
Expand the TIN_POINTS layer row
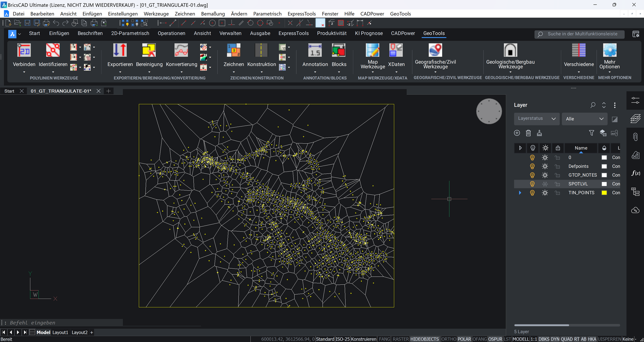tap(520, 192)
